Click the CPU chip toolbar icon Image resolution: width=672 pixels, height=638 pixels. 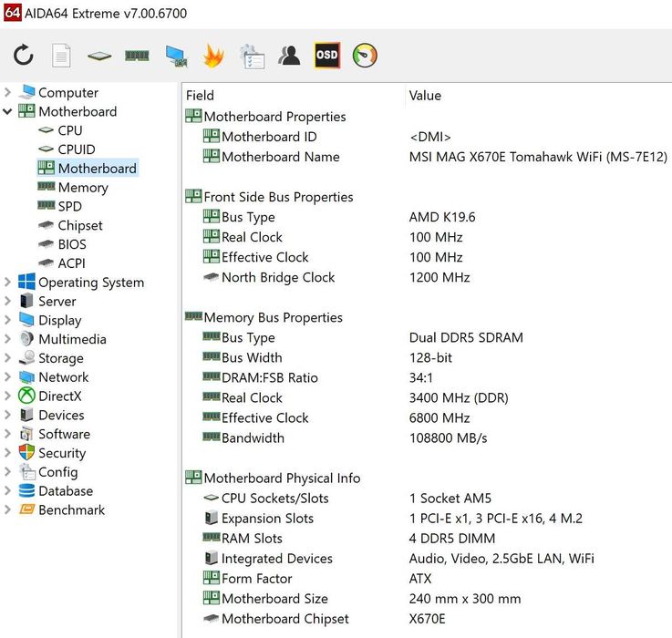coord(99,56)
